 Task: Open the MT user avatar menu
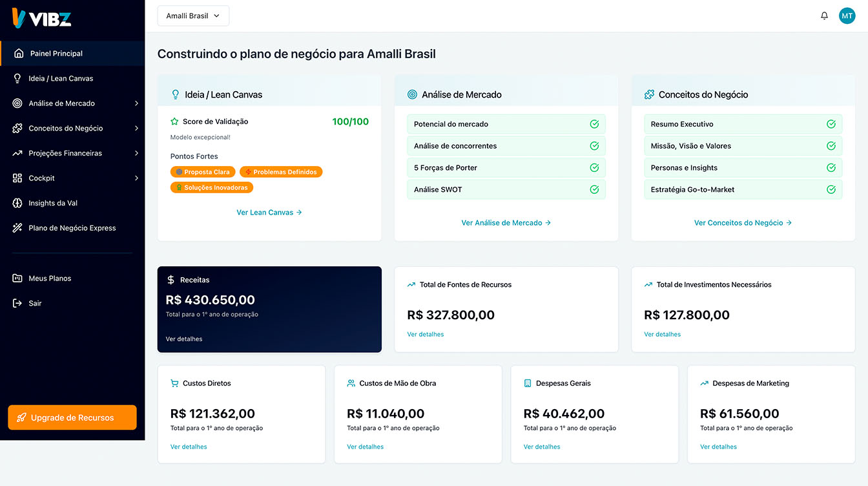pos(847,16)
